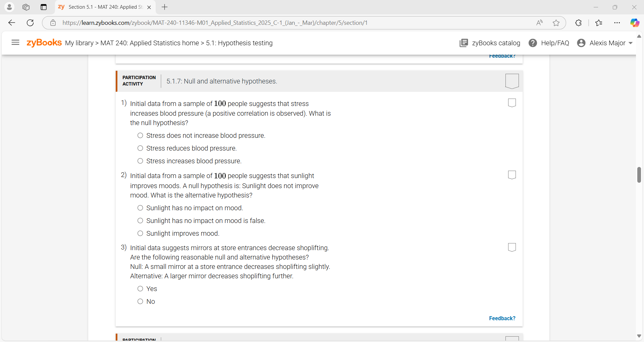This screenshot has height=342, width=644.
Task: Open browser Favorites
Action: [599, 23]
